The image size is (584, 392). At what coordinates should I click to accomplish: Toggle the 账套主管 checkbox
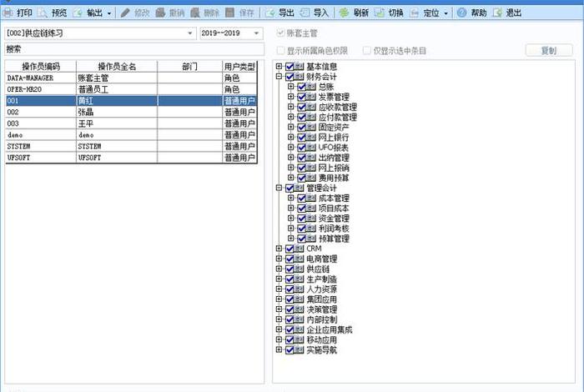pos(280,33)
